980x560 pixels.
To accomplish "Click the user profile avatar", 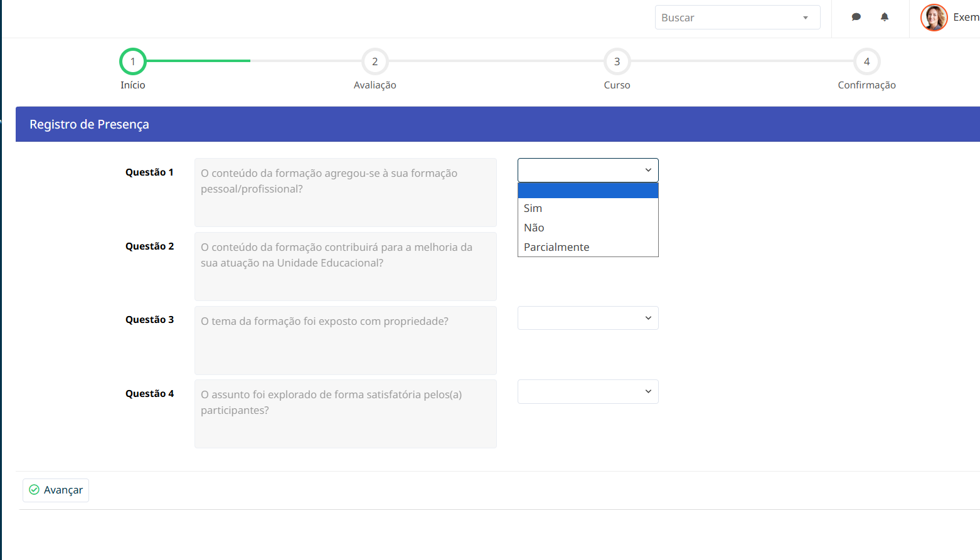I will [x=934, y=18].
